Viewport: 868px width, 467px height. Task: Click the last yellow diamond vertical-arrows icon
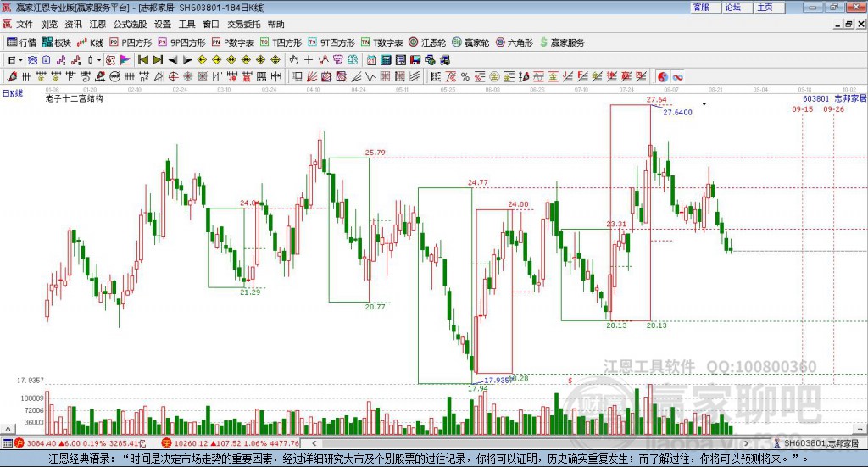point(275,60)
